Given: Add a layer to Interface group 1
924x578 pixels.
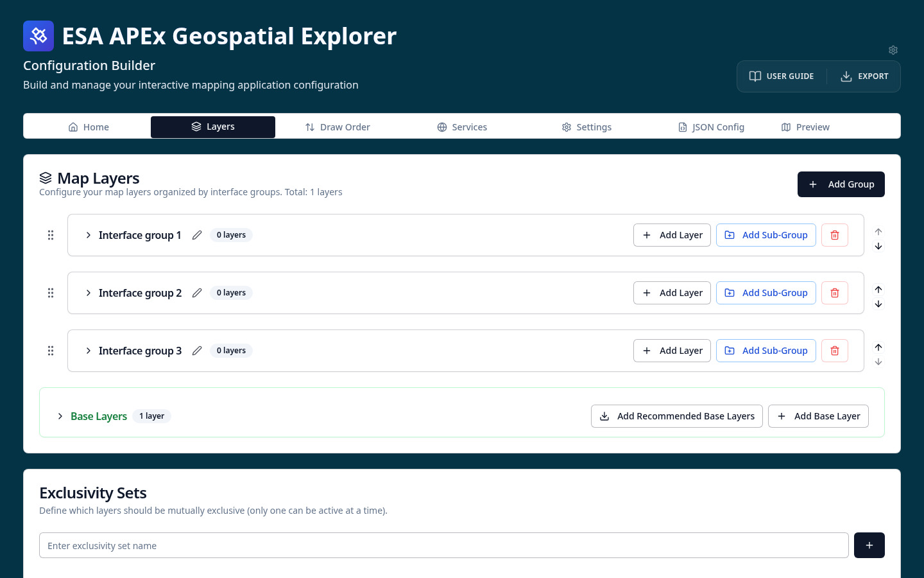Looking at the screenshot, I should pos(672,235).
